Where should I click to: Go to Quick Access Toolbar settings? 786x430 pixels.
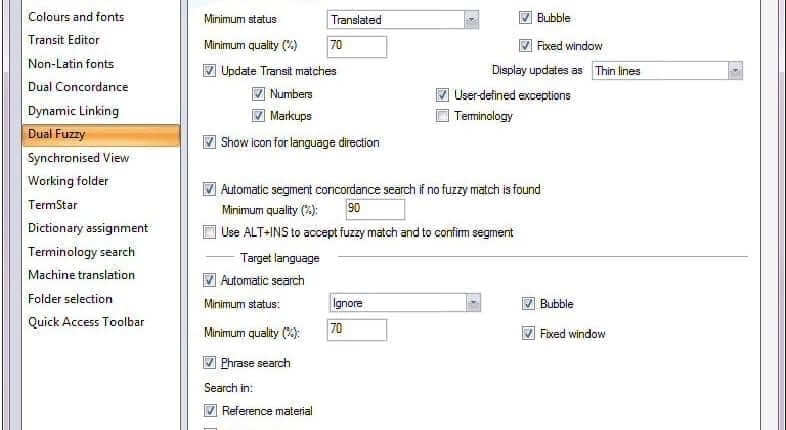pyautogui.click(x=86, y=322)
